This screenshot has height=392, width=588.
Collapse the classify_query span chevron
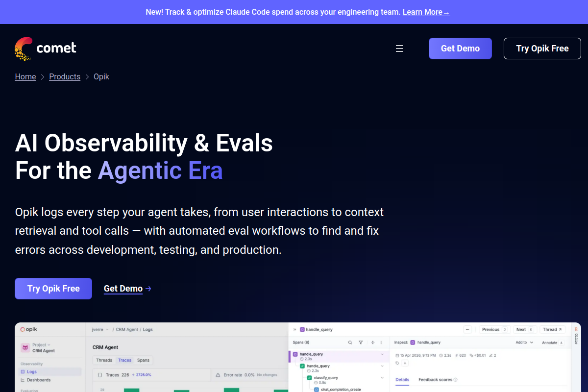[382, 378]
